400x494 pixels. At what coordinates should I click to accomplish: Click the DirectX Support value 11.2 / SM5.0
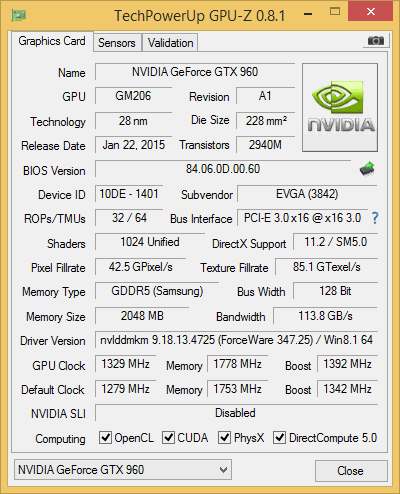point(335,242)
